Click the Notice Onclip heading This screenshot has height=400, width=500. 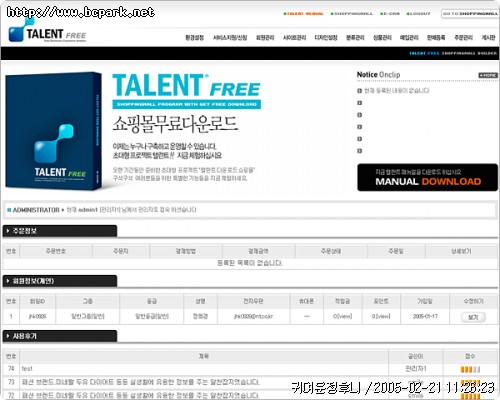(x=378, y=75)
